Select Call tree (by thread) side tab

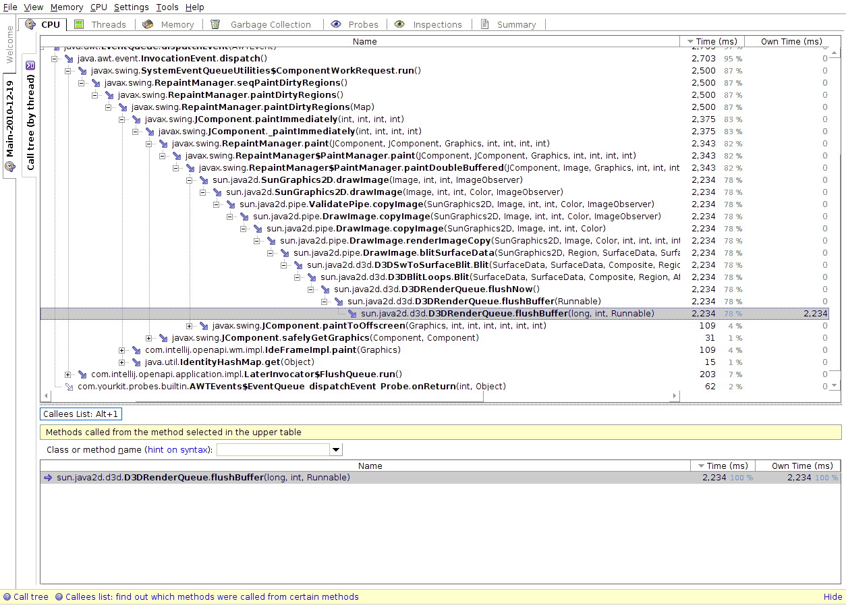click(x=30, y=115)
